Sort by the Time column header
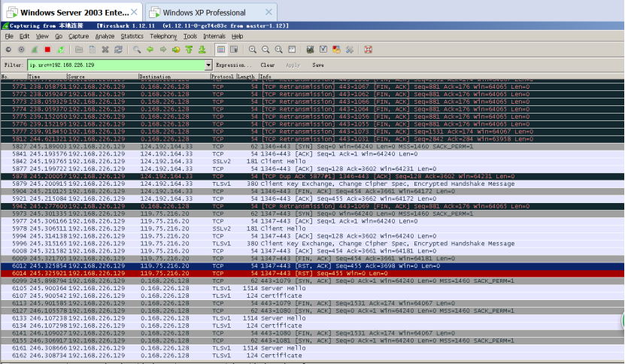This screenshot has width=625, height=364. point(47,76)
